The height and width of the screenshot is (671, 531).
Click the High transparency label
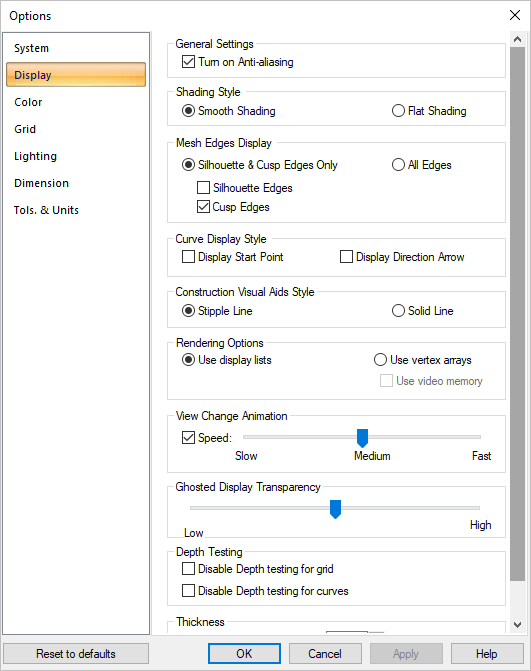(481, 525)
